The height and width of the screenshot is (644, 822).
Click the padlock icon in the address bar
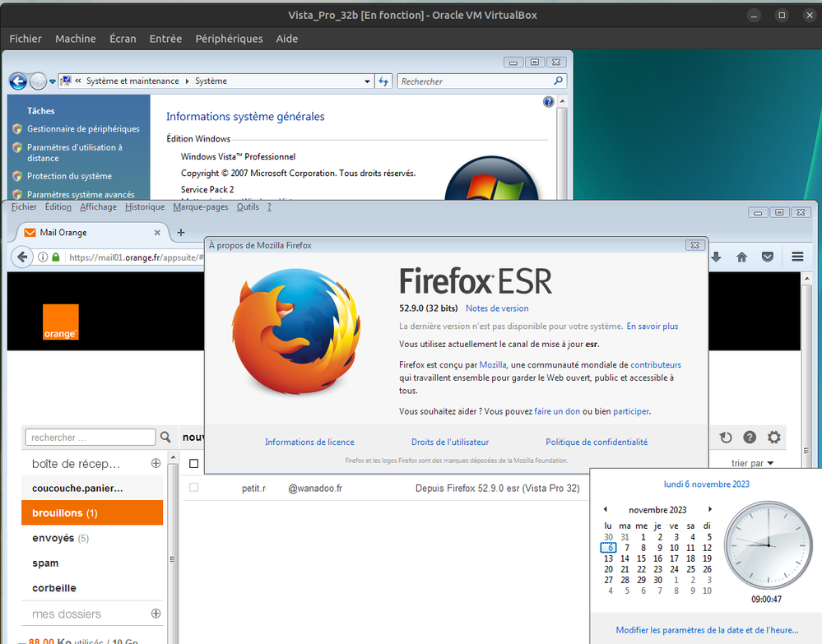click(54, 257)
